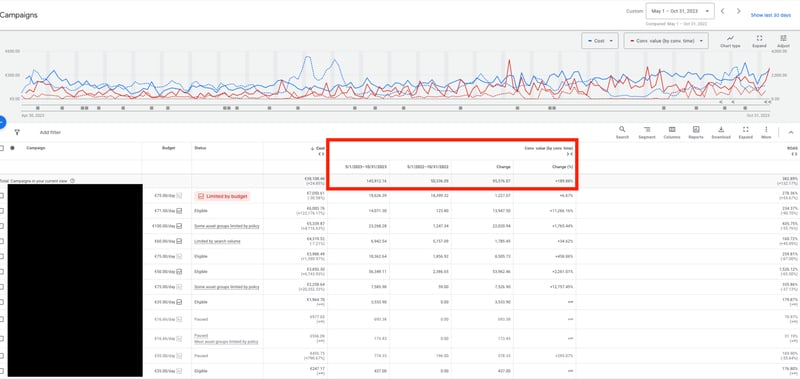800x379 pixels.
Task: Select the checkbox of the €50.00/day row
Action: (2, 271)
